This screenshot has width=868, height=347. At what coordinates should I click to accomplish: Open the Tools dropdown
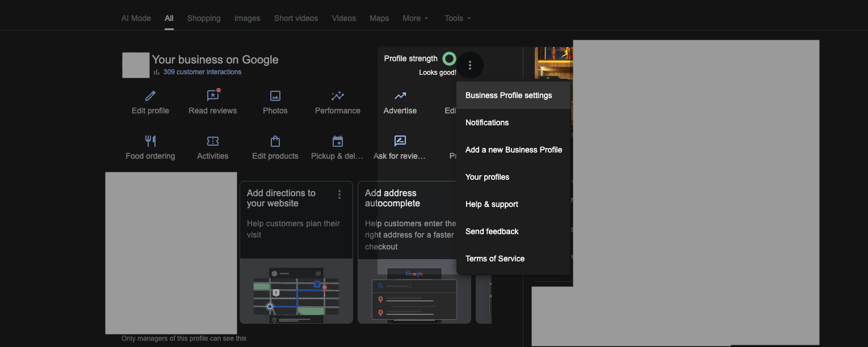click(457, 18)
